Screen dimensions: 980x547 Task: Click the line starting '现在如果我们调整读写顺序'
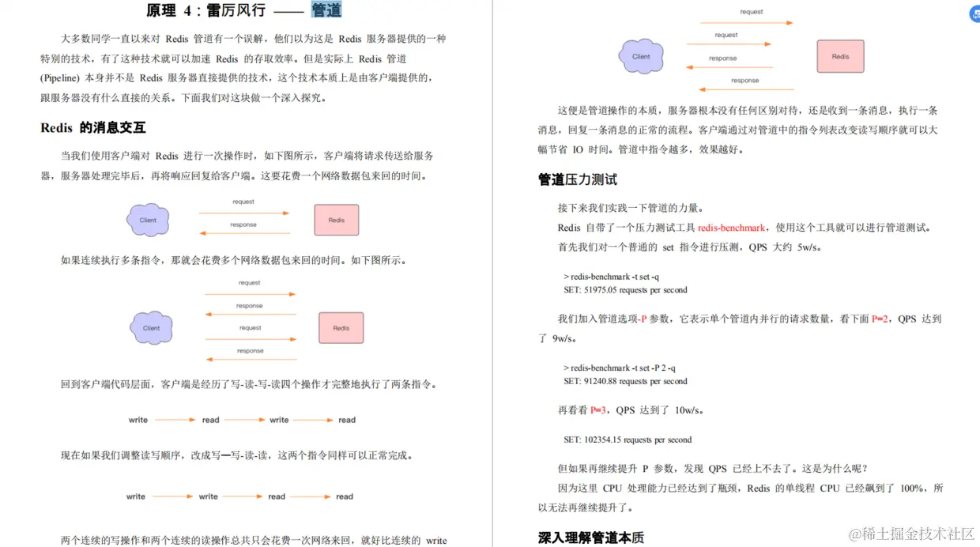[237, 455]
